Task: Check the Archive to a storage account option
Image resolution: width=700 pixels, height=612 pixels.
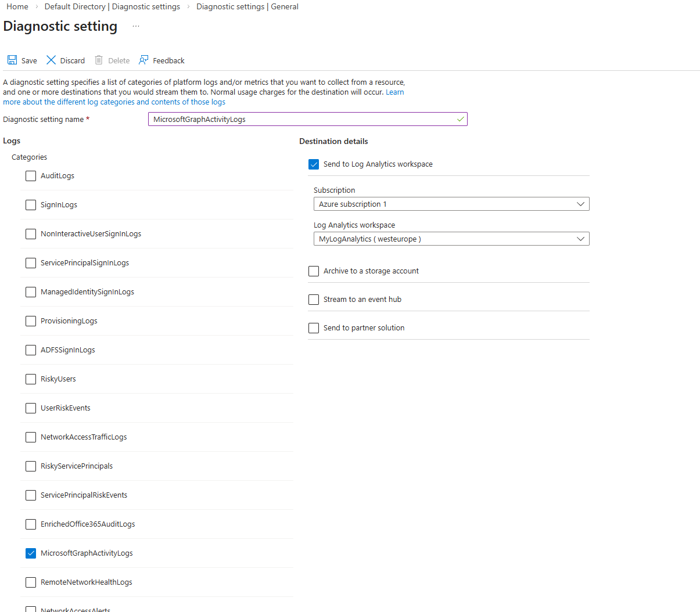Action: (x=314, y=271)
